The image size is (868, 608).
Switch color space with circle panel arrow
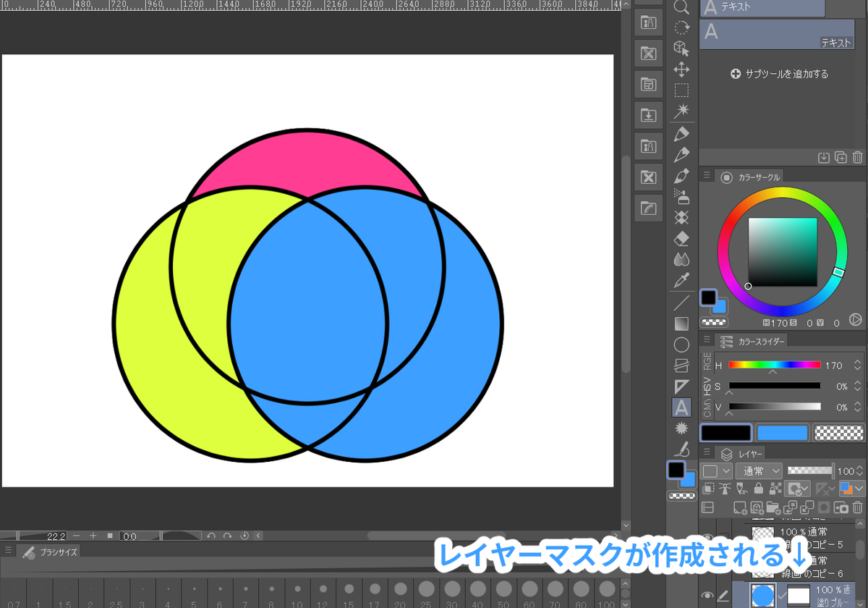(x=855, y=318)
